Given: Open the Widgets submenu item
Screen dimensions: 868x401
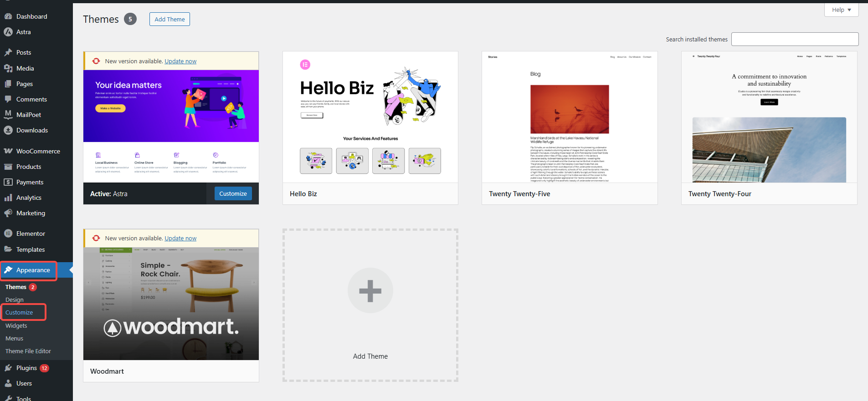Looking at the screenshot, I should (16, 326).
